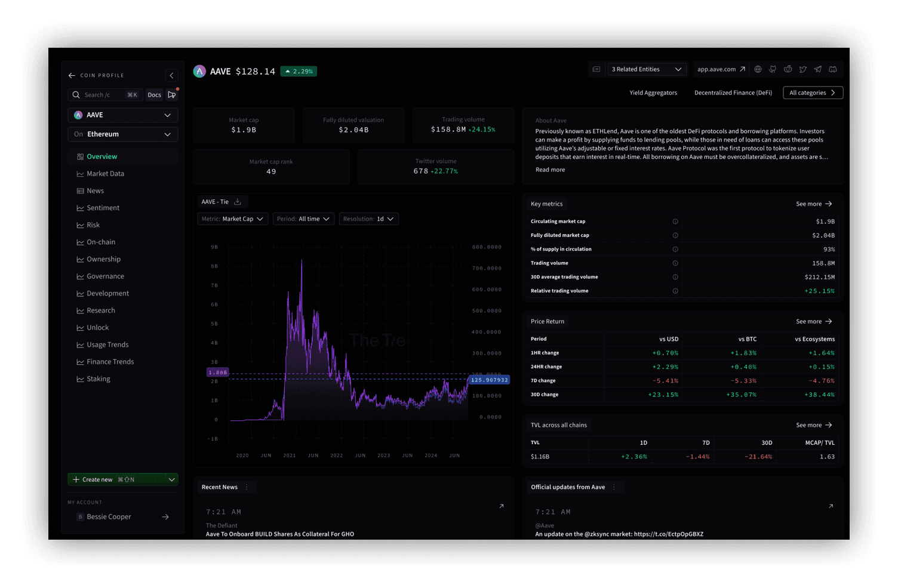Open the Period: All time dropdown

[303, 219]
